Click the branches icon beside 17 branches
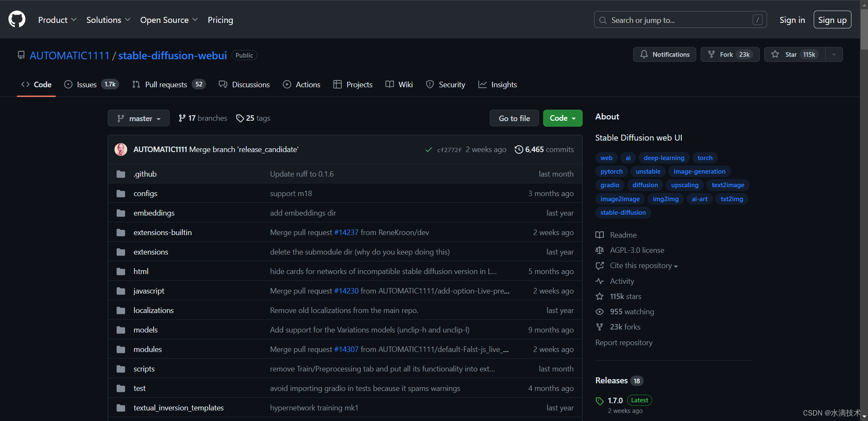The width and height of the screenshot is (868, 421). tap(182, 118)
